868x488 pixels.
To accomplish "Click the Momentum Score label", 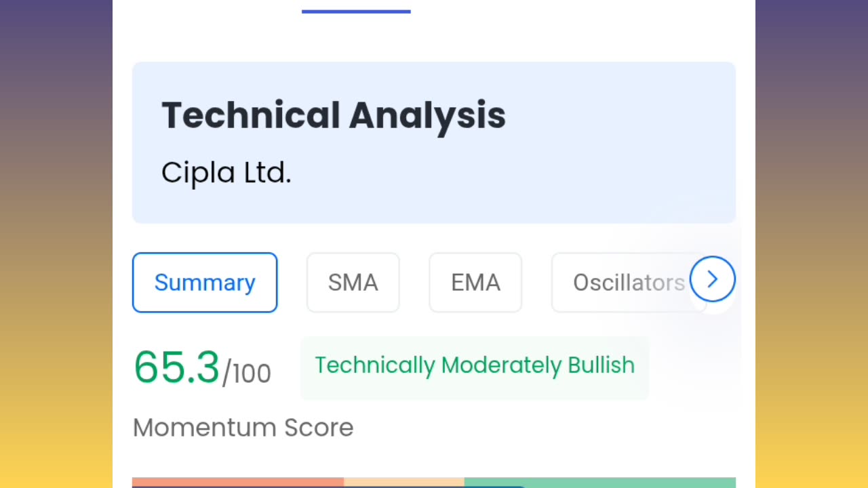I will [x=243, y=428].
